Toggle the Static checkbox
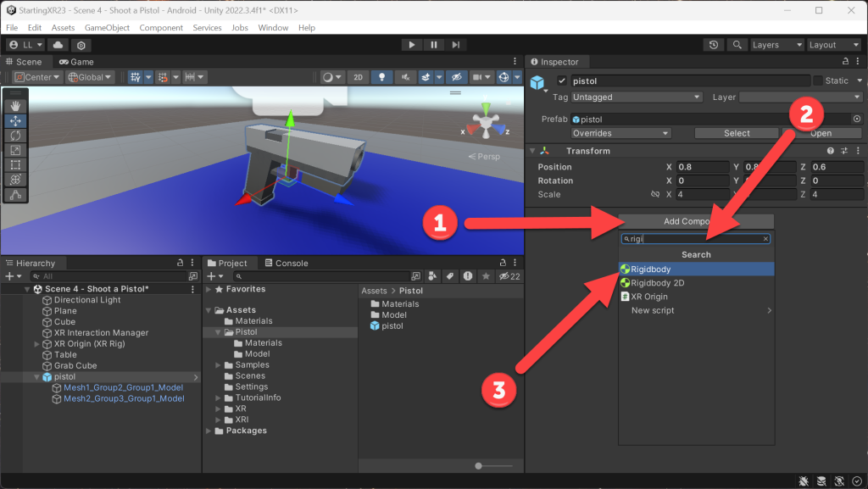868x489 pixels. (818, 81)
